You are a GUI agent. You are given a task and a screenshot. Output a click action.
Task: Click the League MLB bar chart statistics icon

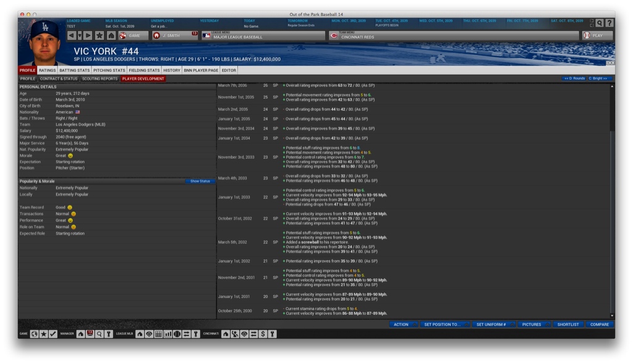click(x=168, y=334)
